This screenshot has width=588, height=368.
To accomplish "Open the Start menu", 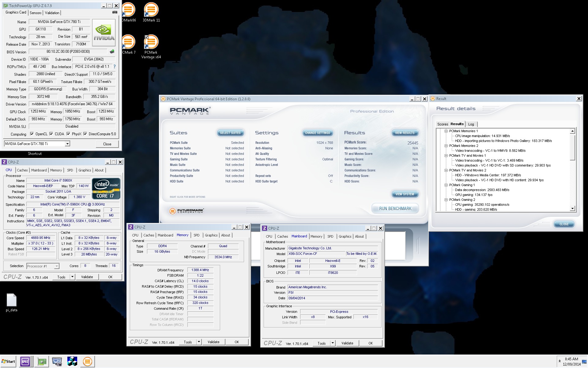I will coord(8,362).
